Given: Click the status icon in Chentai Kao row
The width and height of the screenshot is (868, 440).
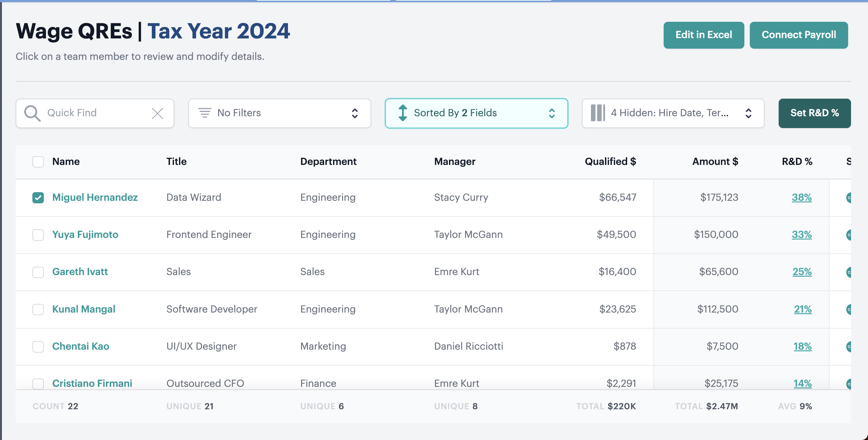Looking at the screenshot, I should (x=849, y=346).
